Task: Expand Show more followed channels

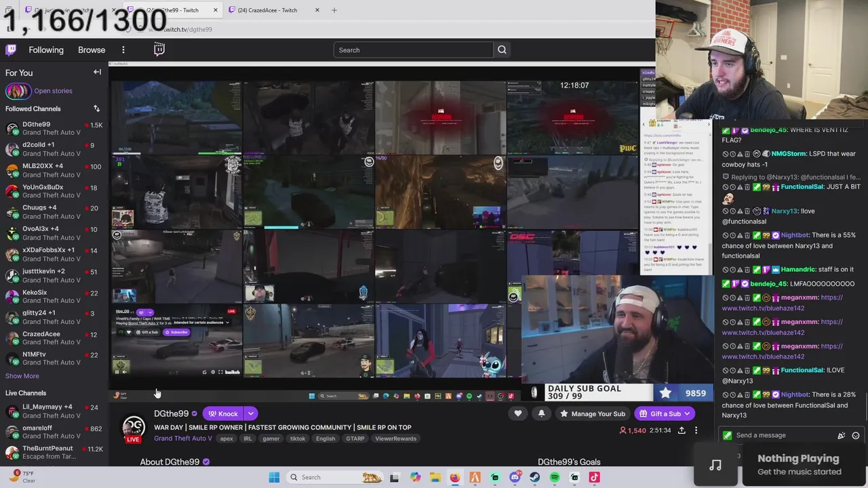Action: click(x=22, y=376)
